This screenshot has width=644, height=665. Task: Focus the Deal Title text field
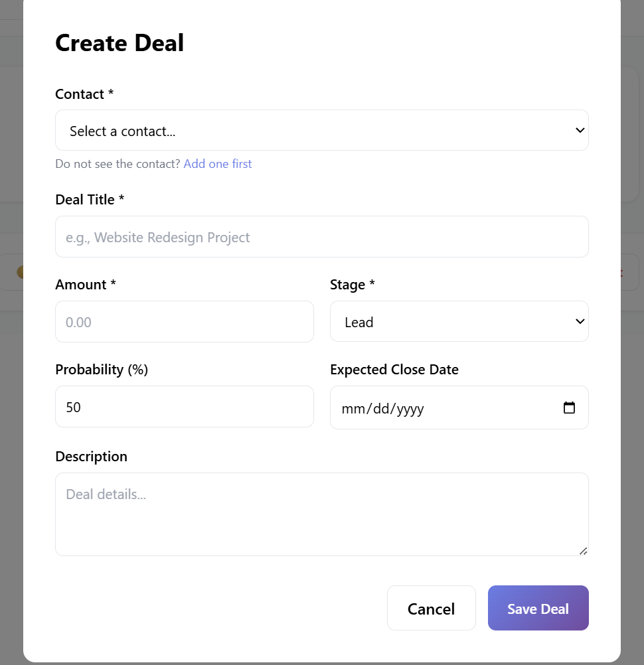tap(321, 237)
